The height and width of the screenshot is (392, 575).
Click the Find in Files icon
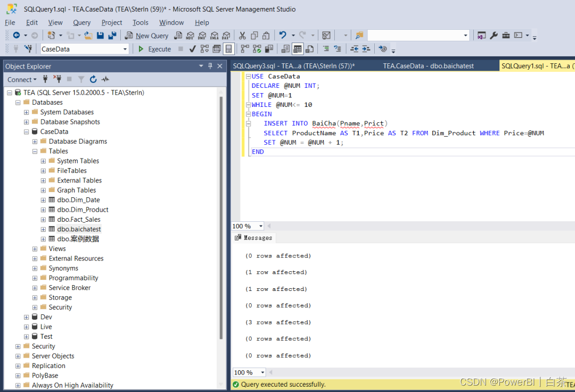(359, 35)
